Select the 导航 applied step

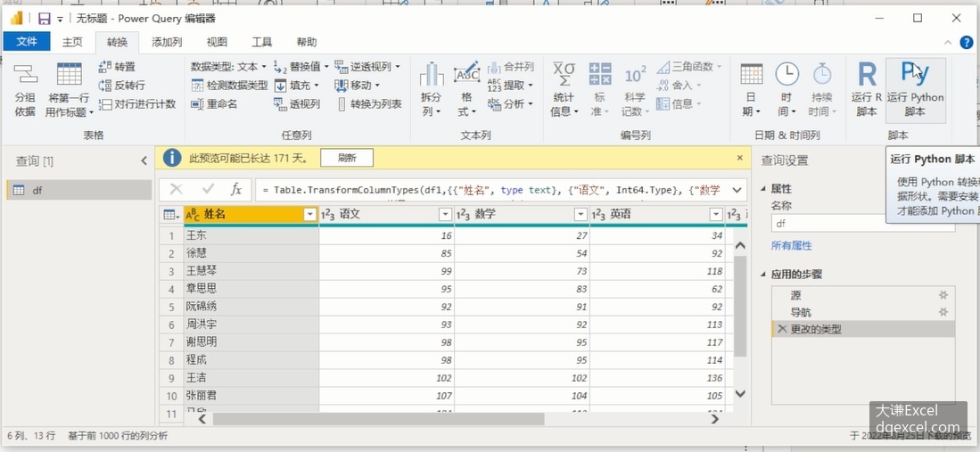point(862,312)
